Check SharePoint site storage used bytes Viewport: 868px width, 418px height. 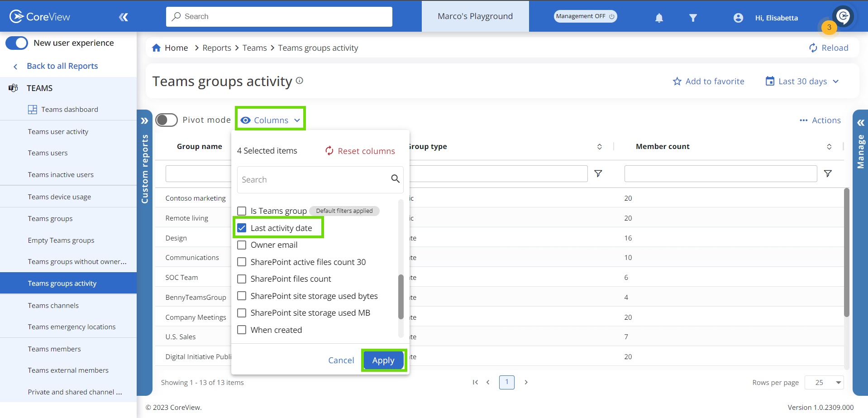[x=242, y=296]
